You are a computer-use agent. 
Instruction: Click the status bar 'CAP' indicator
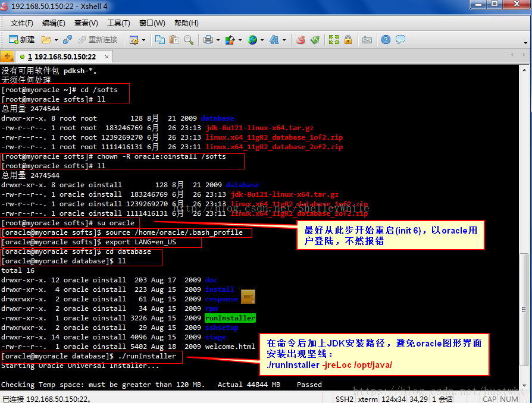tap(489, 399)
